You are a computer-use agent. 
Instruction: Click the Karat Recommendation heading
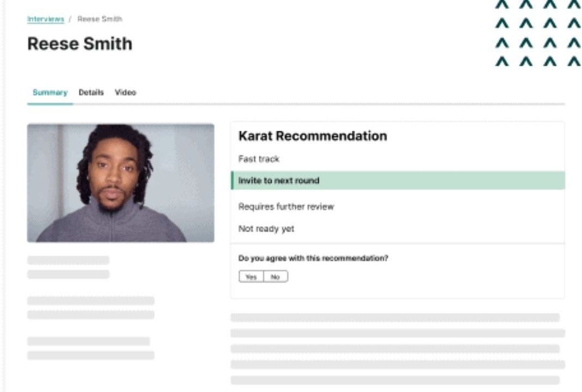click(x=313, y=136)
